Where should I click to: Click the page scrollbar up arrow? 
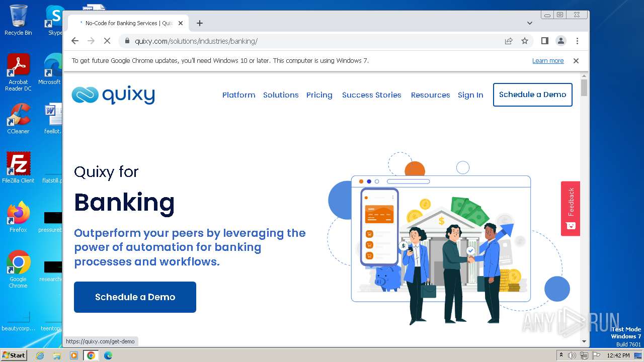584,76
